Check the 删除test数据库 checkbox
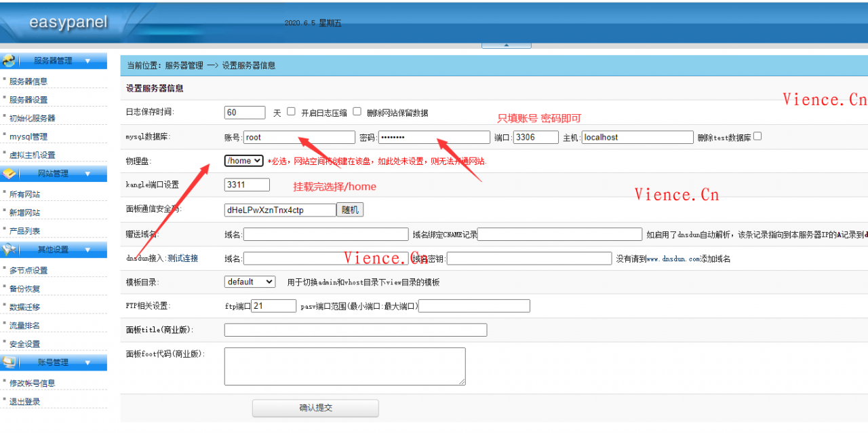Screen dimensions: 868x433 click(x=757, y=136)
